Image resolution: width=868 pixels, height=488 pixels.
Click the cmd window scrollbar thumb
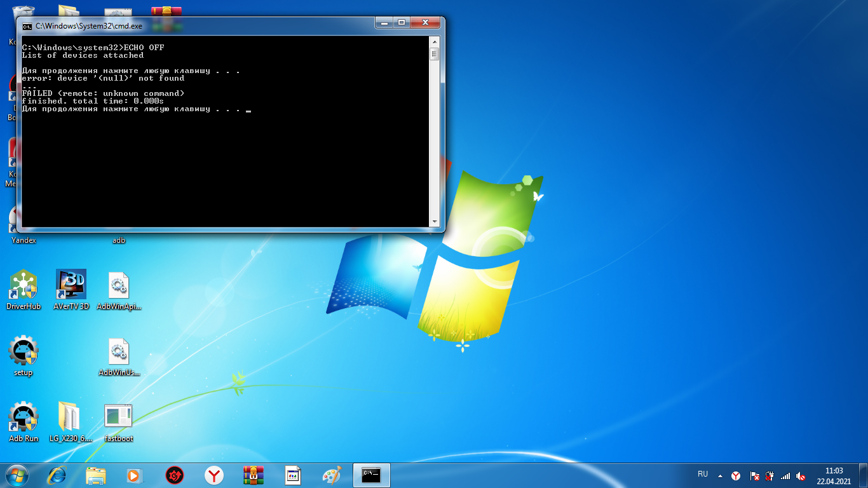click(x=435, y=53)
